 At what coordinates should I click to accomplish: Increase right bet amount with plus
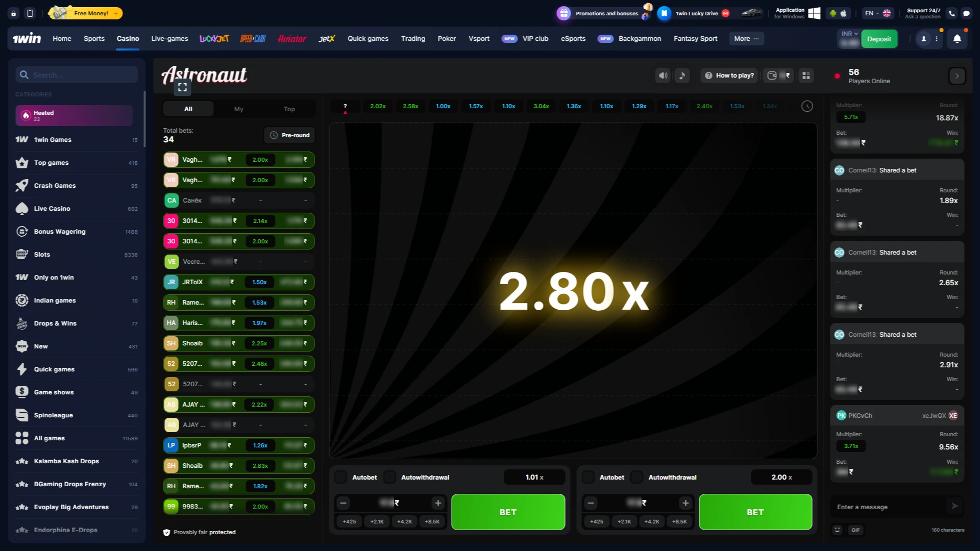[x=685, y=503]
